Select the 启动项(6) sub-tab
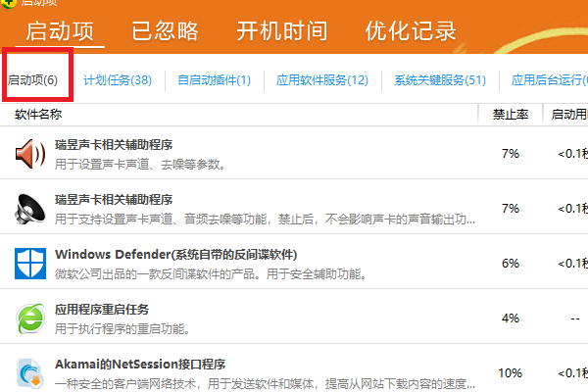 click(x=32, y=80)
